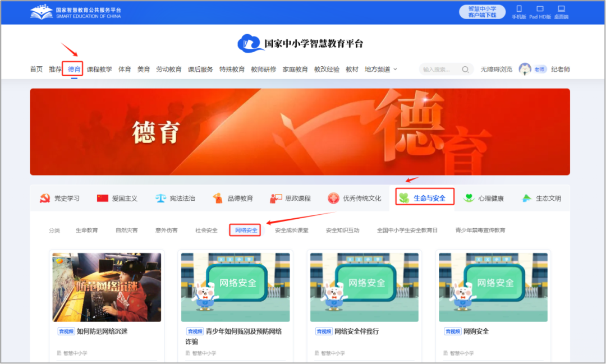Click the search magnifier icon
The width and height of the screenshot is (606, 364).
[x=466, y=69]
